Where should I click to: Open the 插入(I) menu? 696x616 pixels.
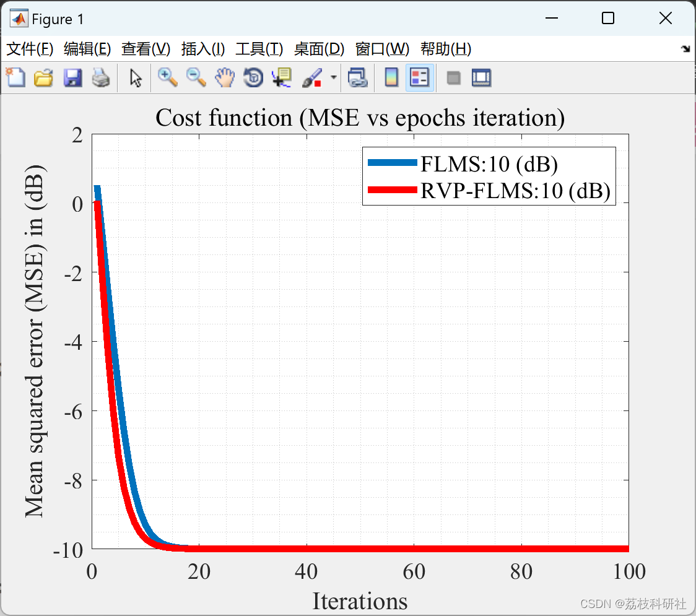pyautogui.click(x=203, y=49)
